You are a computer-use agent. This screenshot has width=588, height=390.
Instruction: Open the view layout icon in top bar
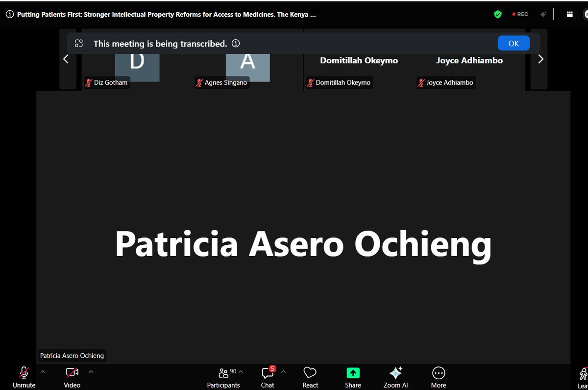(570, 14)
